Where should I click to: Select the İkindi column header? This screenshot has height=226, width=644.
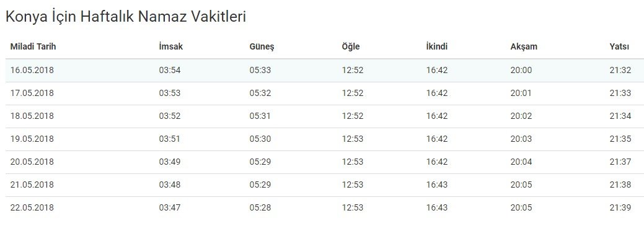(x=436, y=46)
